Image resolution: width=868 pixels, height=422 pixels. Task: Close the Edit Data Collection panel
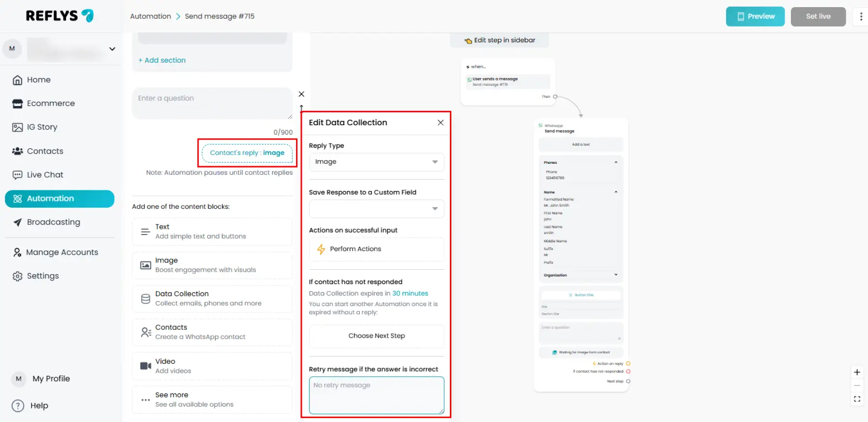tap(440, 123)
